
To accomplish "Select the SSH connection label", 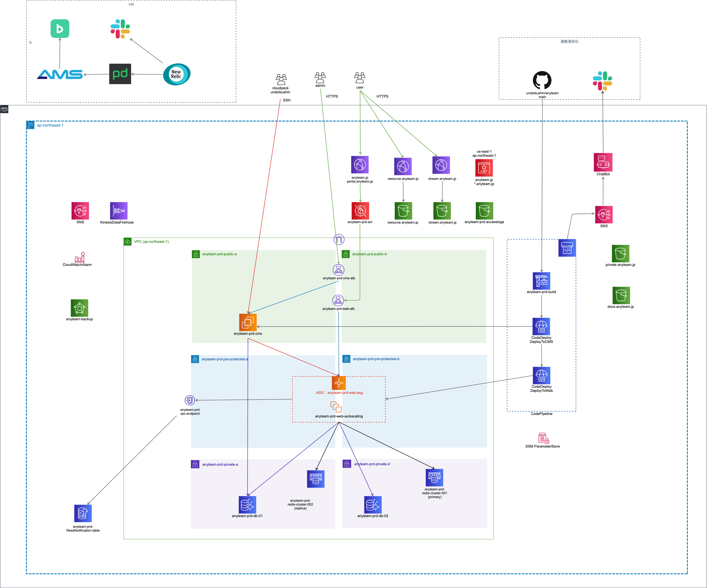I will pos(287,100).
